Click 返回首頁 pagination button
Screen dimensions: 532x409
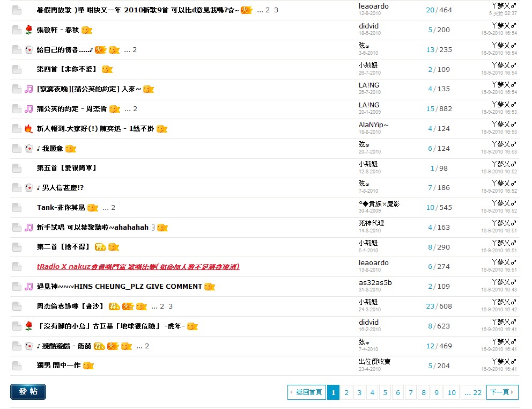307,392
